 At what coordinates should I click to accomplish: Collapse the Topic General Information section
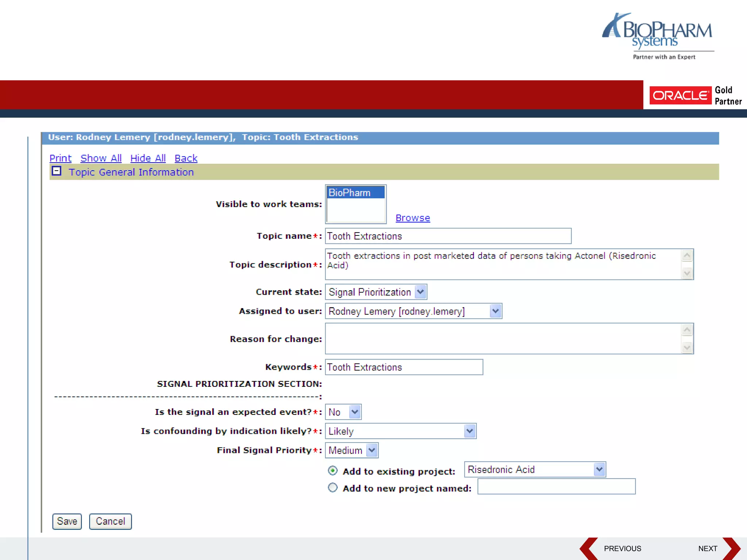pyautogui.click(x=57, y=171)
